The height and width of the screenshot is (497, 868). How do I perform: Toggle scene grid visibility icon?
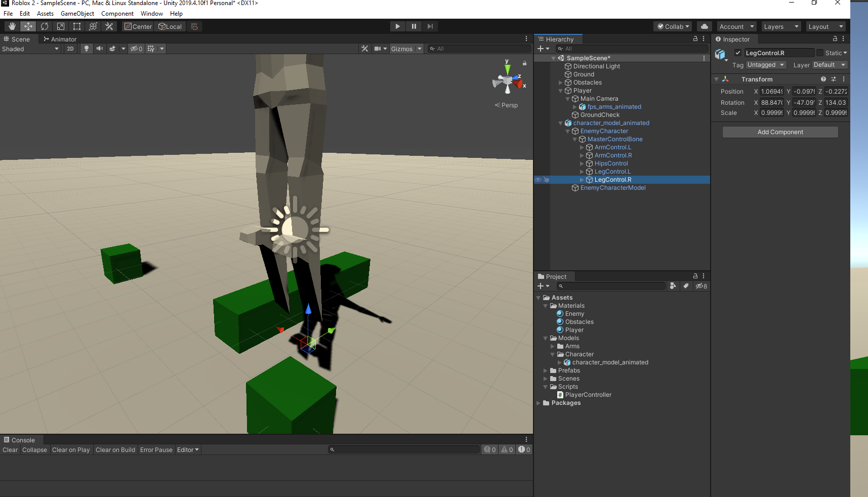click(151, 49)
